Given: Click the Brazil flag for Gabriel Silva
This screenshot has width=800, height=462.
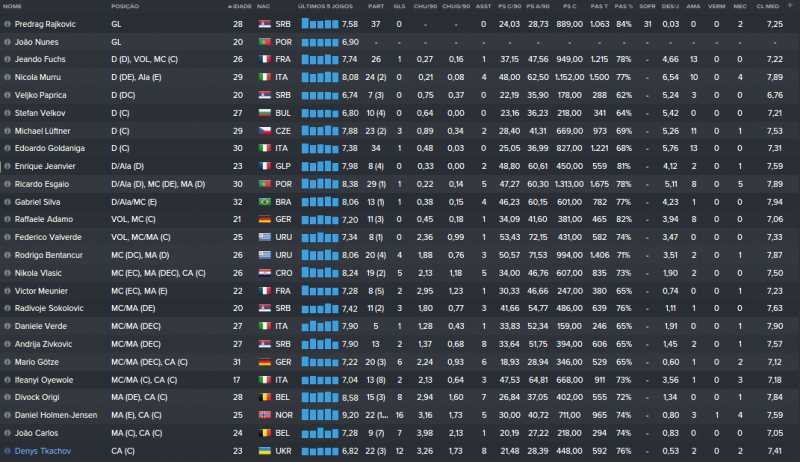Looking at the screenshot, I should pyautogui.click(x=265, y=201).
